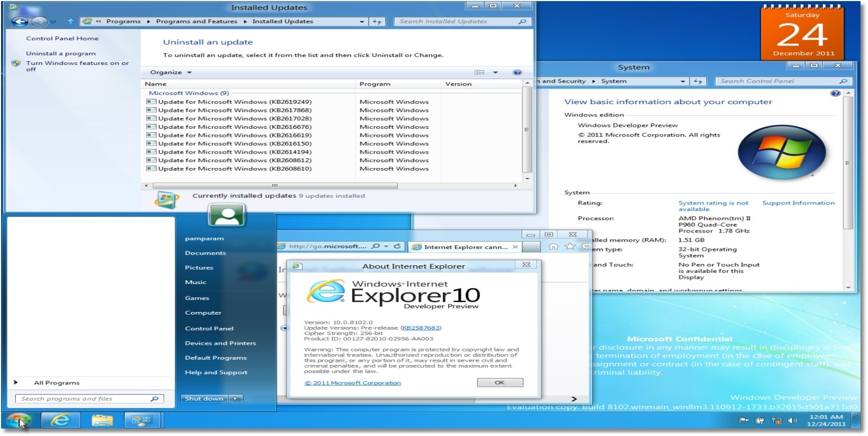
Task: Change view icon in Installed Updates toolbar
Action: pos(480,72)
